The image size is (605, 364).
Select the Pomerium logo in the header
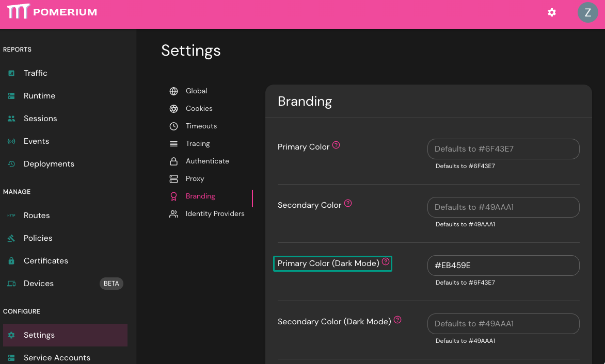coord(52,12)
